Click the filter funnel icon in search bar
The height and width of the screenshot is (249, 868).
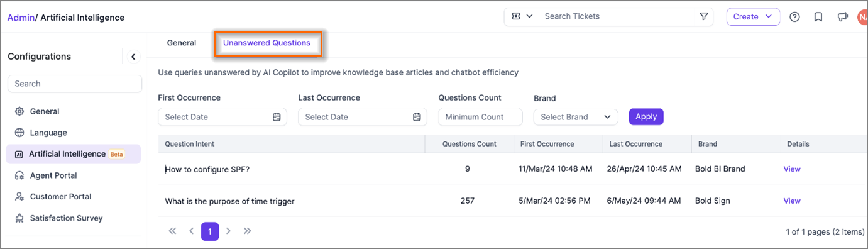click(x=704, y=17)
